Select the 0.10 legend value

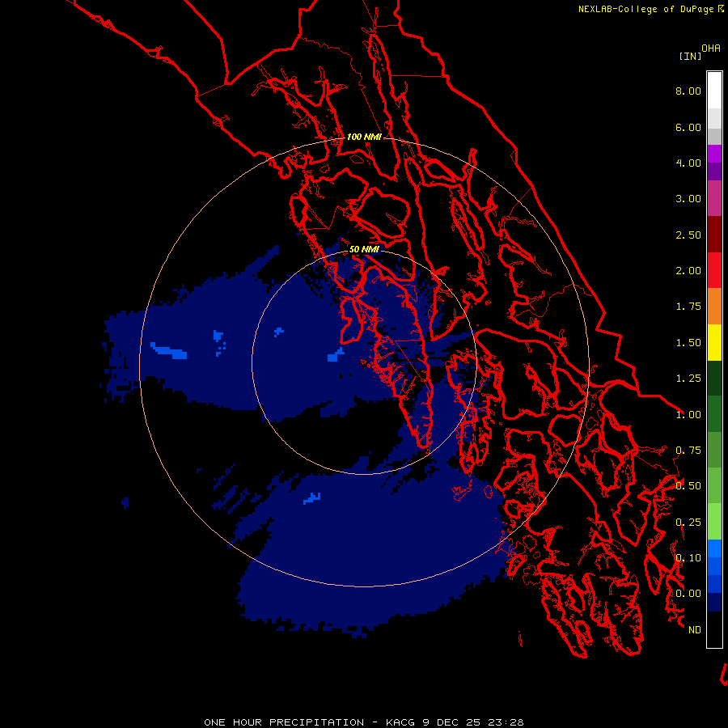[688, 558]
